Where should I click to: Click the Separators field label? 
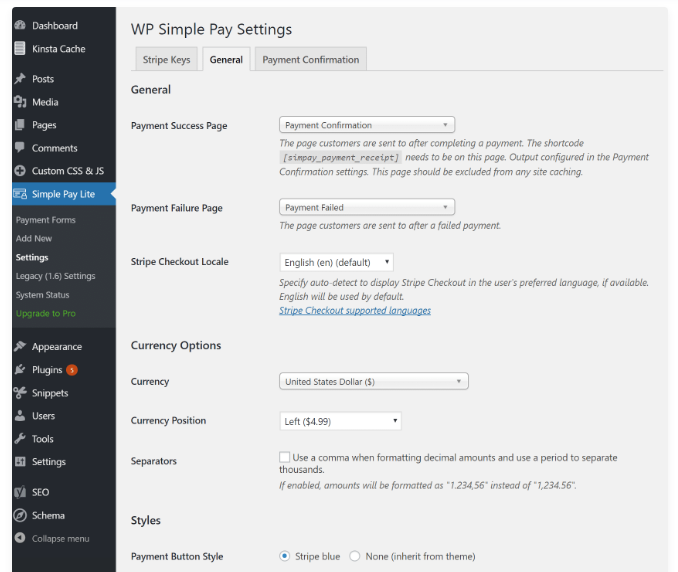click(154, 461)
